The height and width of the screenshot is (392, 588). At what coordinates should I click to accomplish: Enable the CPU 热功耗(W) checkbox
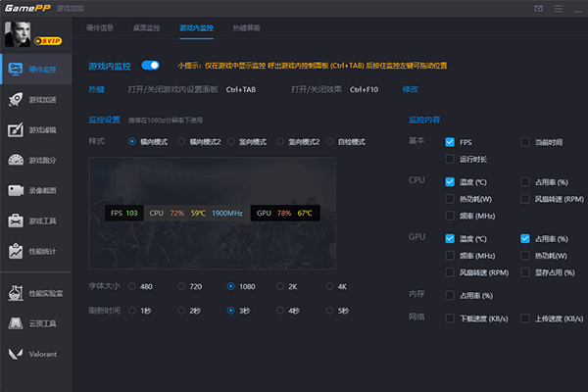click(x=450, y=199)
